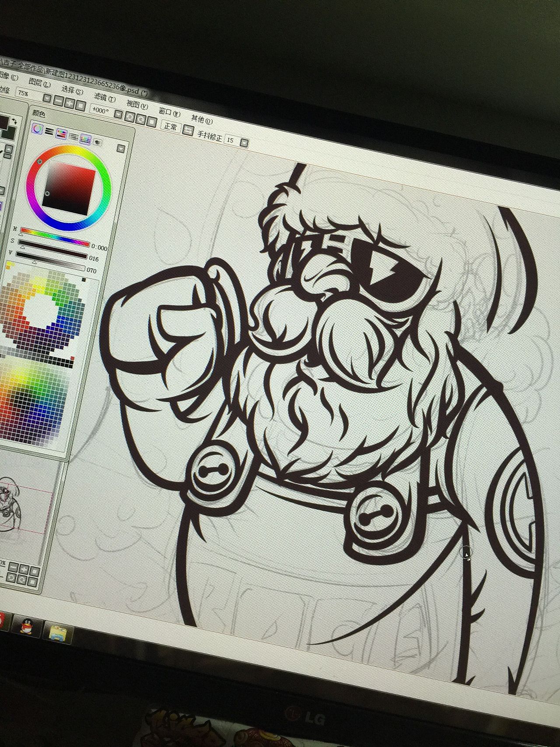
Task: Toggle the color wheel panel display
Action: coord(38,129)
